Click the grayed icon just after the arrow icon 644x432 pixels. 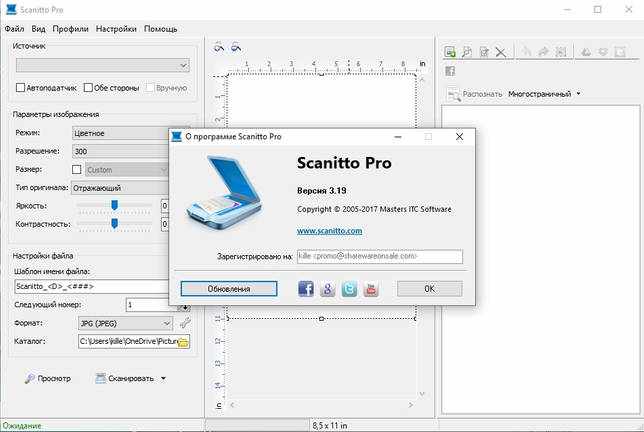(561, 52)
